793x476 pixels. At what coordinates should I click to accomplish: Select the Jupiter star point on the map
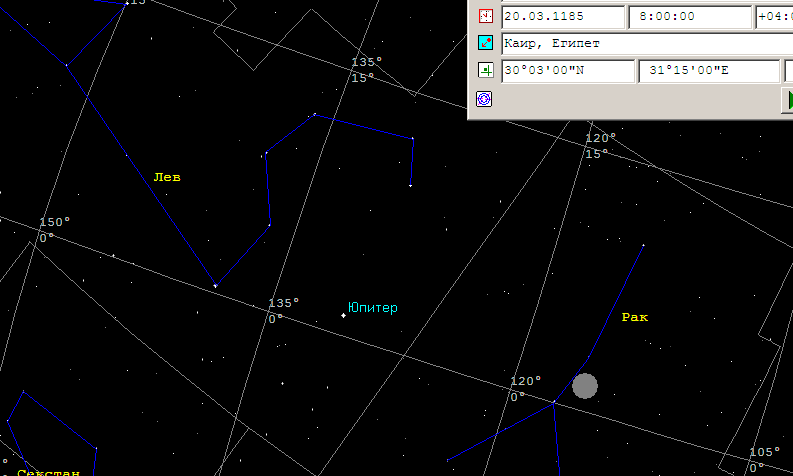click(x=343, y=316)
